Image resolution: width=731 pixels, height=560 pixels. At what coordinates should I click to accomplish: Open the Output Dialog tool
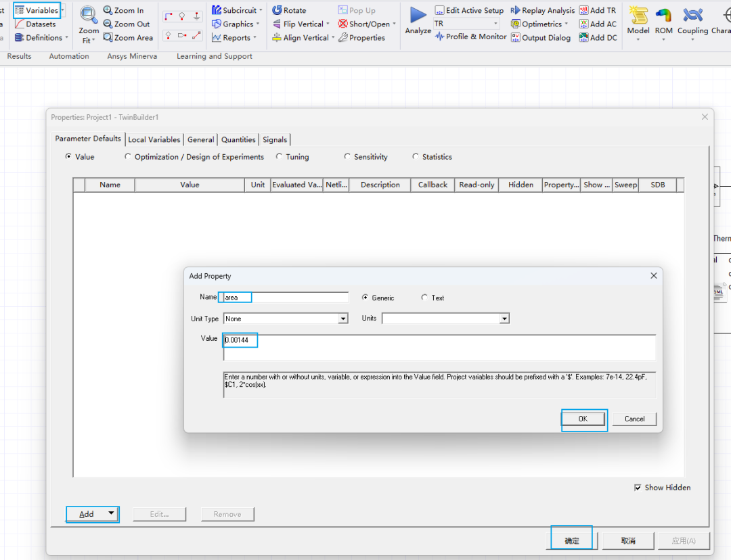click(x=516, y=38)
